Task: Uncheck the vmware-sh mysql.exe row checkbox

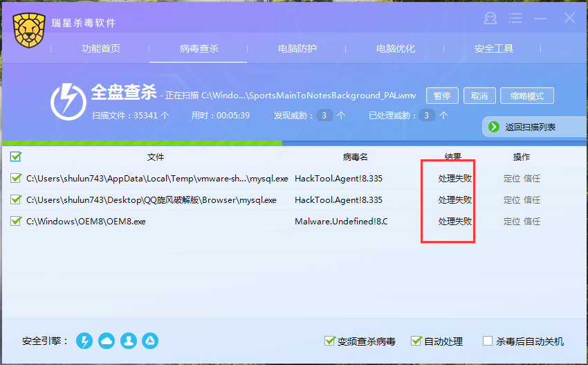Action: (16, 178)
